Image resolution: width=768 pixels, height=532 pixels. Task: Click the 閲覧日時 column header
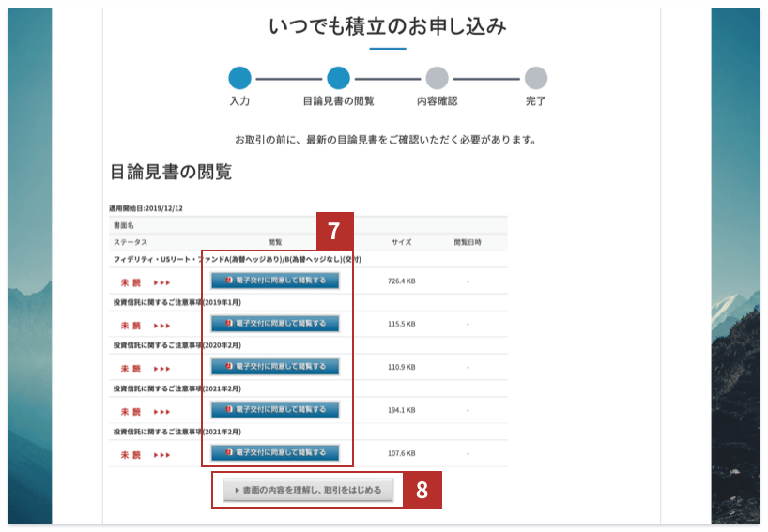point(468,242)
